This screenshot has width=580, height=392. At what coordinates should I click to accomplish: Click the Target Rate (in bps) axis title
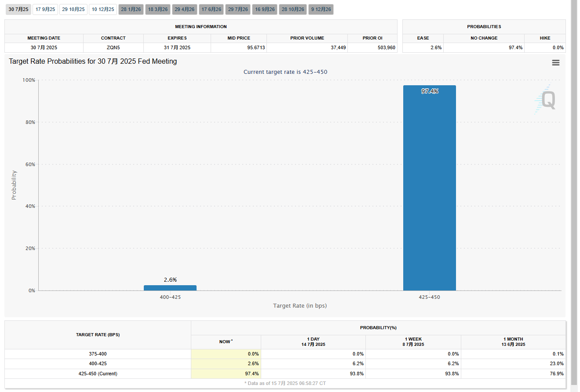tap(300, 305)
